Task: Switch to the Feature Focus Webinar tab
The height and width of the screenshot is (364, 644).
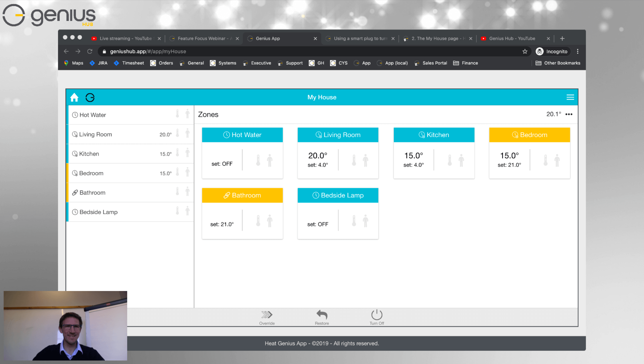Action: (x=204, y=38)
